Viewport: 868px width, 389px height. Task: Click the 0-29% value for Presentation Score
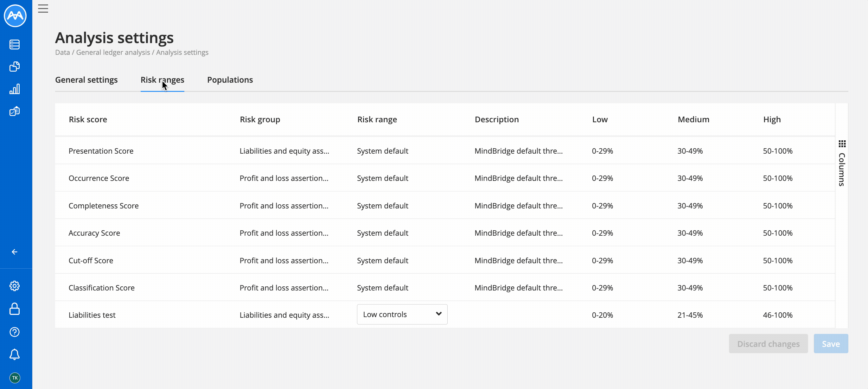tap(603, 151)
